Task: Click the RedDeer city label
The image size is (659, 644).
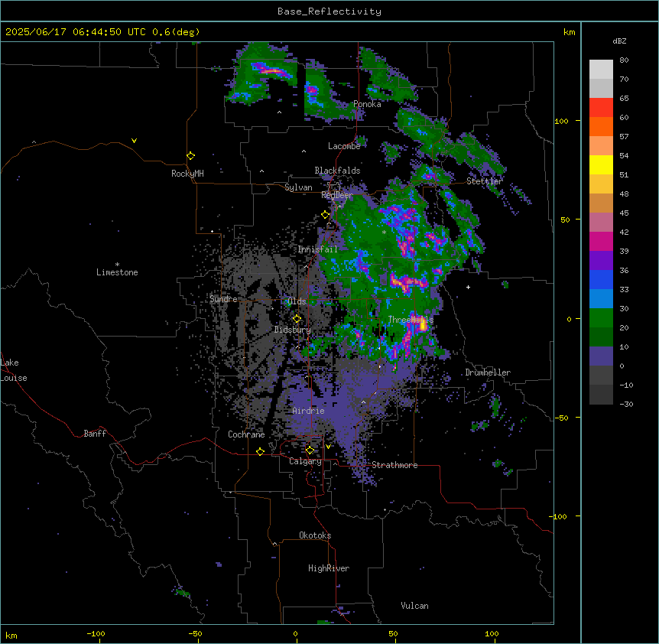Action: pyautogui.click(x=337, y=195)
